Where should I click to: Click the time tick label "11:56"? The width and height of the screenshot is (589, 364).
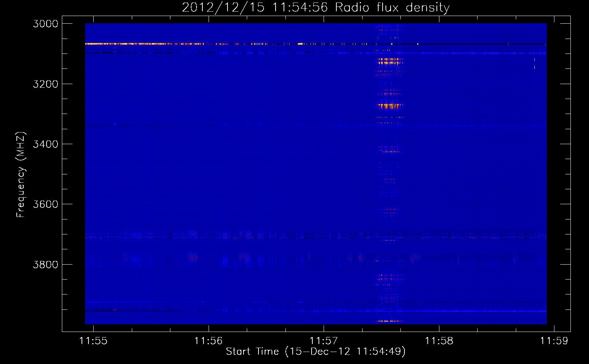[209, 341]
